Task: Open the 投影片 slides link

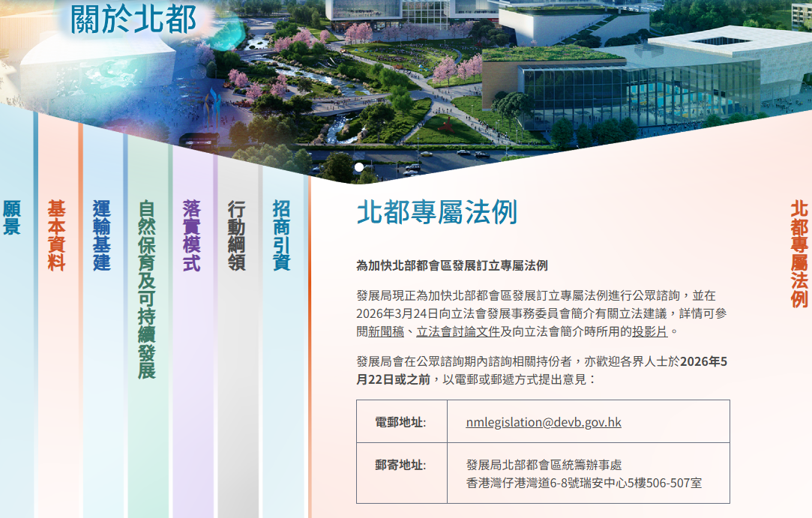Action: 650,331
